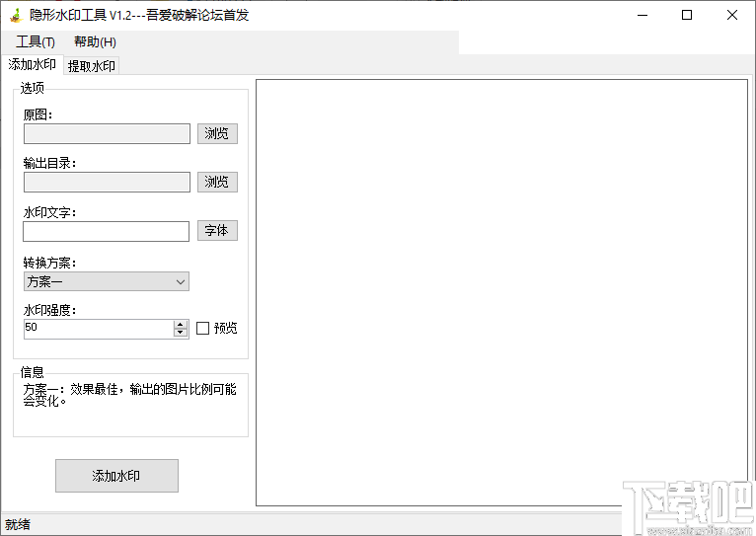This screenshot has width=756, height=536.
Task: Maximize the 隐形水印工具 window
Action: (x=687, y=15)
